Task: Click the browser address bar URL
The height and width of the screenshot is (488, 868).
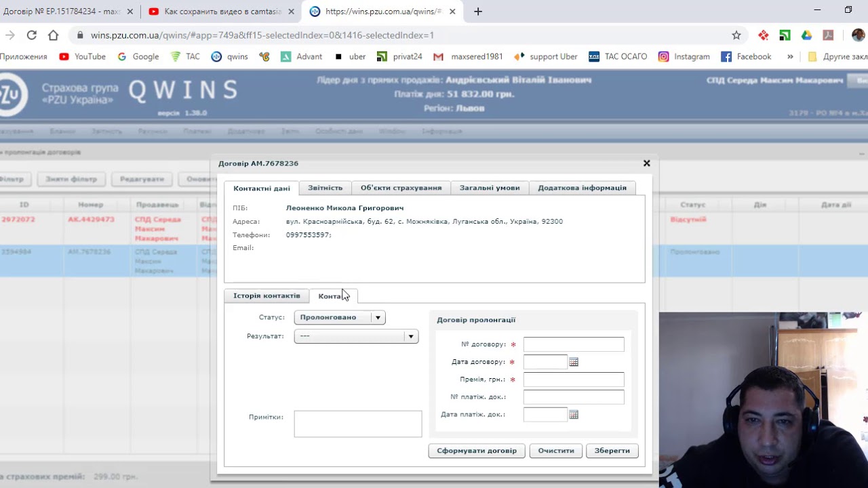Action: [262, 35]
